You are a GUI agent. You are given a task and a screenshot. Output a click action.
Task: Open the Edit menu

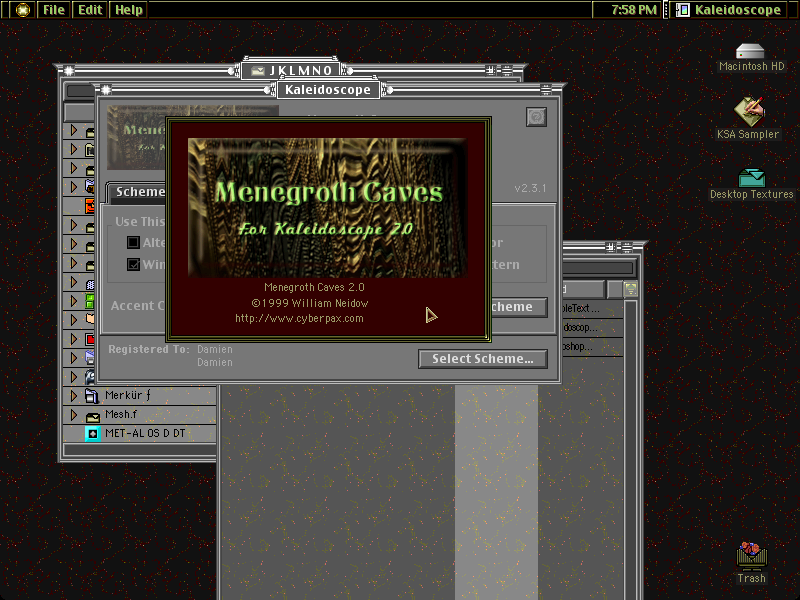(x=90, y=10)
